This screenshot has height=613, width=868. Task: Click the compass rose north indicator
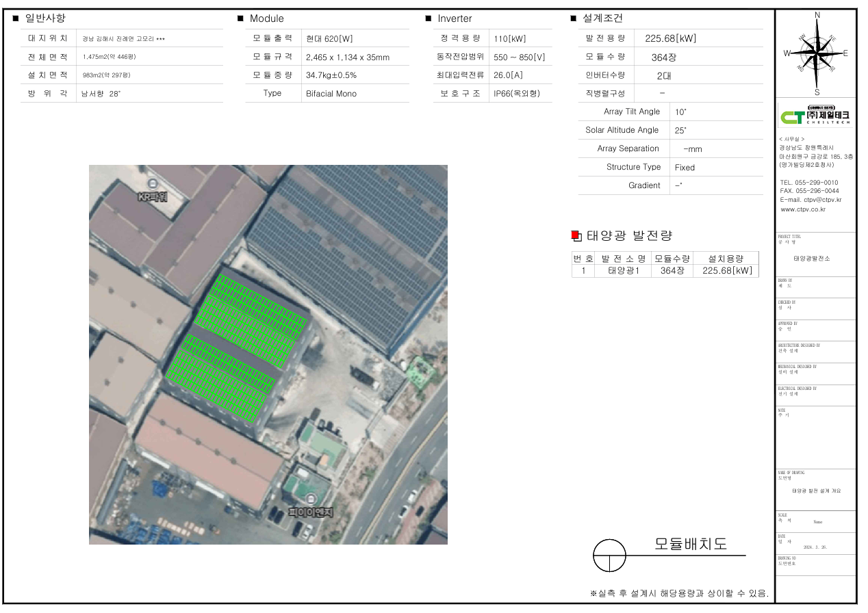(x=817, y=16)
